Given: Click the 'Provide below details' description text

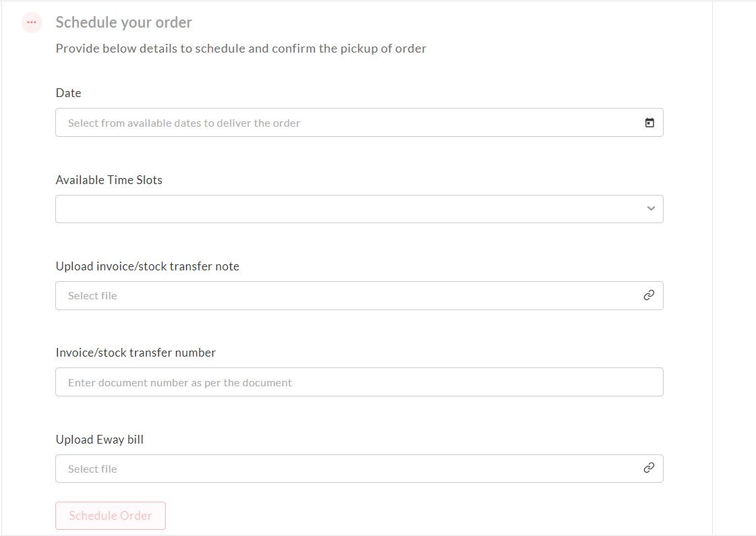Looking at the screenshot, I should click(241, 49).
